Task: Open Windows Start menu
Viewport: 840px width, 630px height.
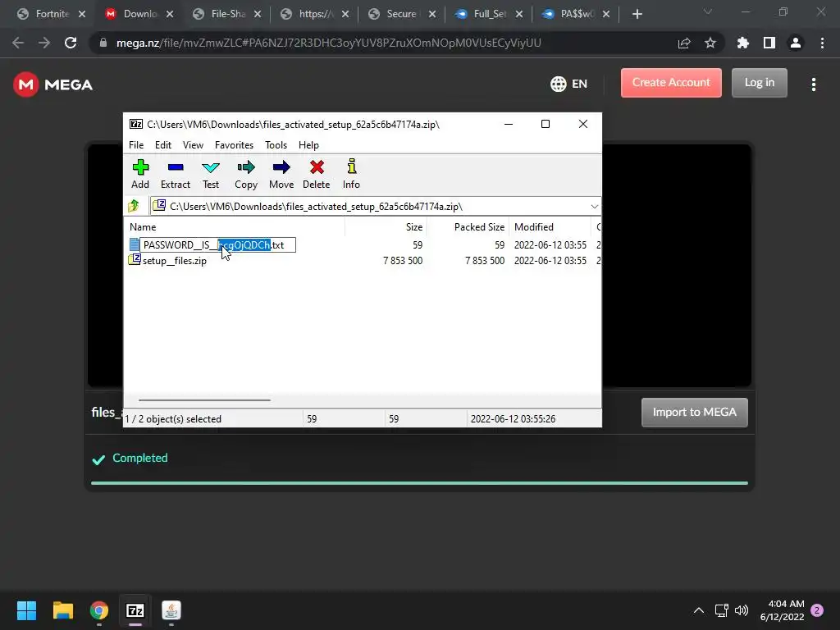Action: [26, 610]
